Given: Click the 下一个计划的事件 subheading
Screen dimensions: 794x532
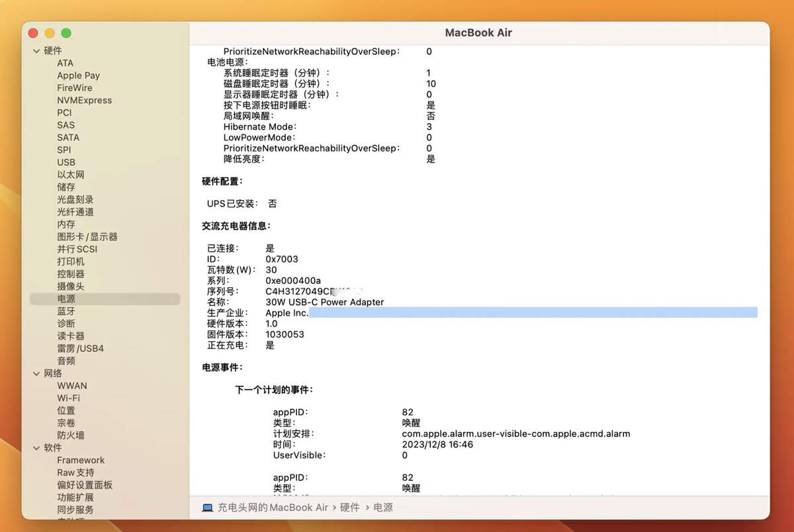Looking at the screenshot, I should pyautogui.click(x=274, y=390).
